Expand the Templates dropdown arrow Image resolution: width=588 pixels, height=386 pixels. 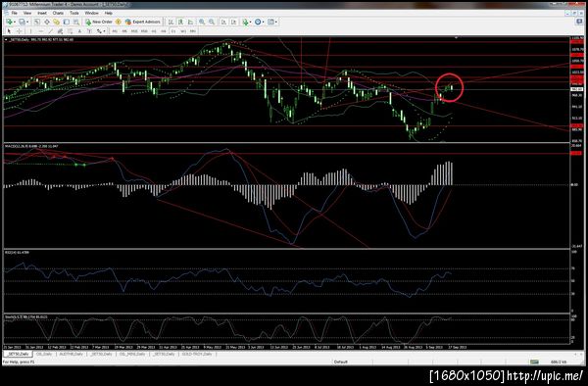coord(276,23)
